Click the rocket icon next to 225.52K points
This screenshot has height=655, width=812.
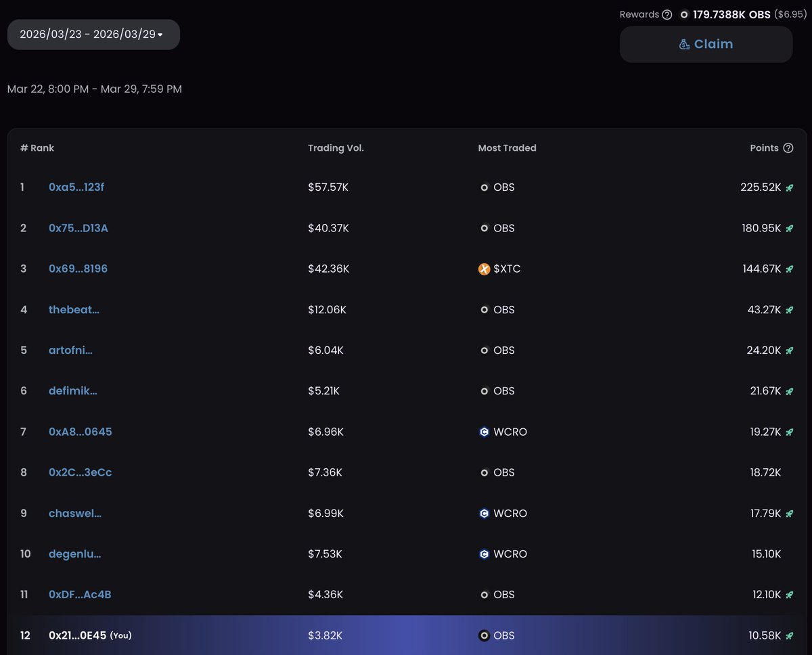click(x=789, y=187)
